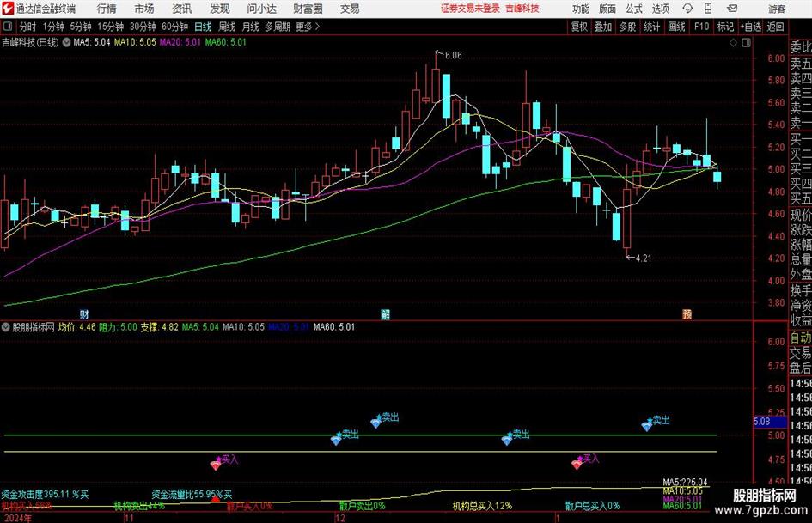Switch to the 周线 weekly tab
The image size is (812, 523).
[x=227, y=27]
